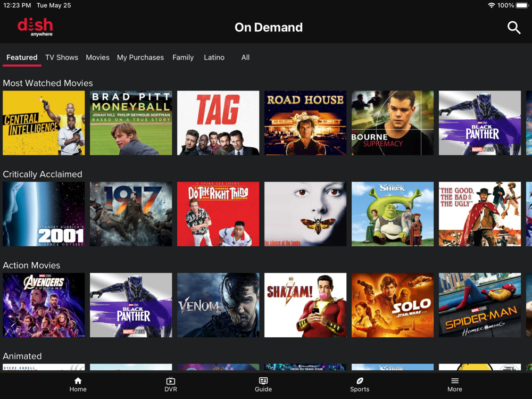Switch to the Family tab
The width and height of the screenshot is (532, 399).
click(x=183, y=57)
